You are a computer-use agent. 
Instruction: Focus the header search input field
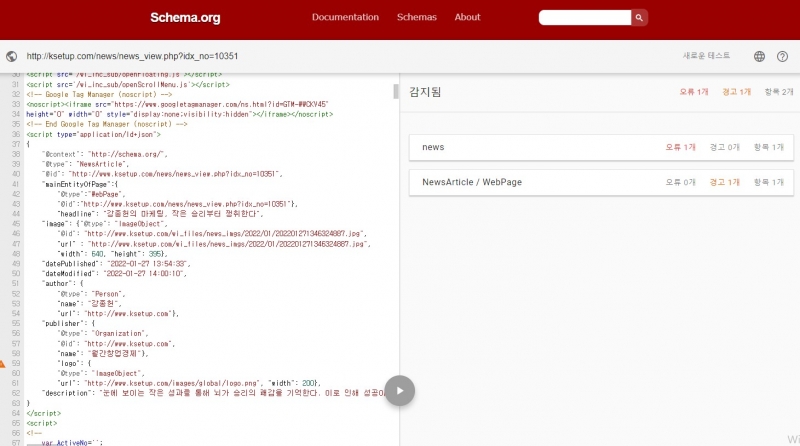click(x=585, y=17)
